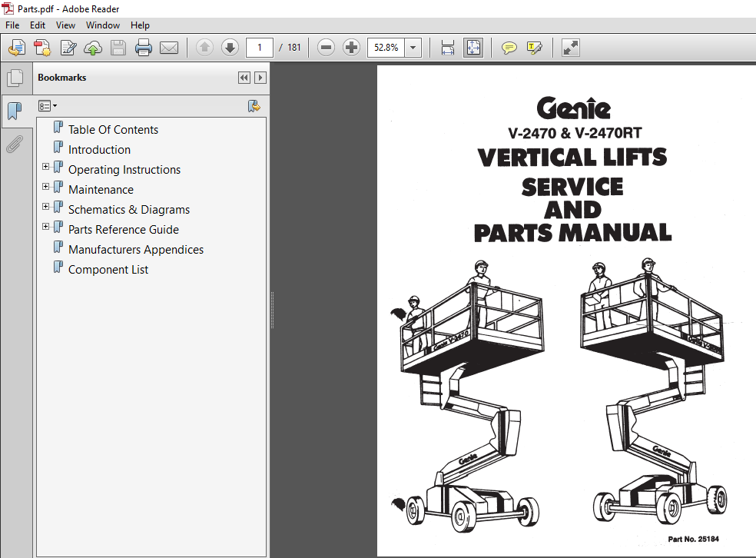756x558 pixels.
Task: Click the page number input field
Action: pos(260,48)
